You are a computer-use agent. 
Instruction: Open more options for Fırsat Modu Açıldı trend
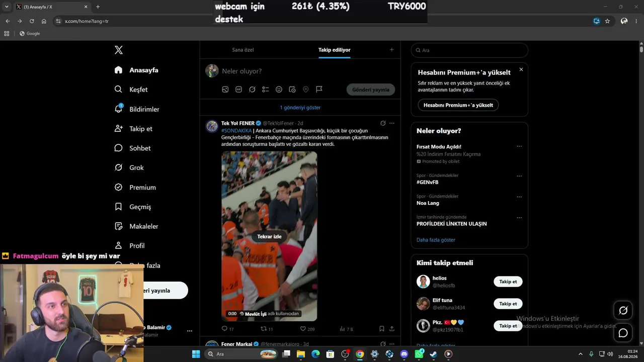[x=519, y=146]
